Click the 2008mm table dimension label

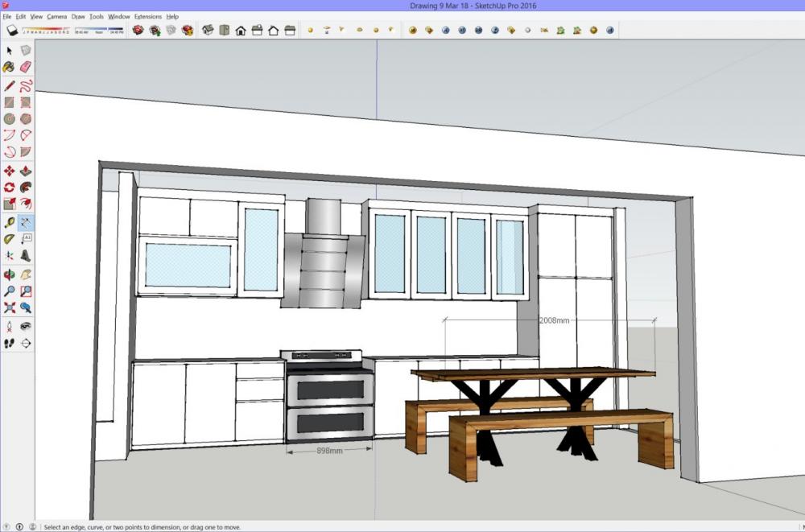tap(555, 320)
